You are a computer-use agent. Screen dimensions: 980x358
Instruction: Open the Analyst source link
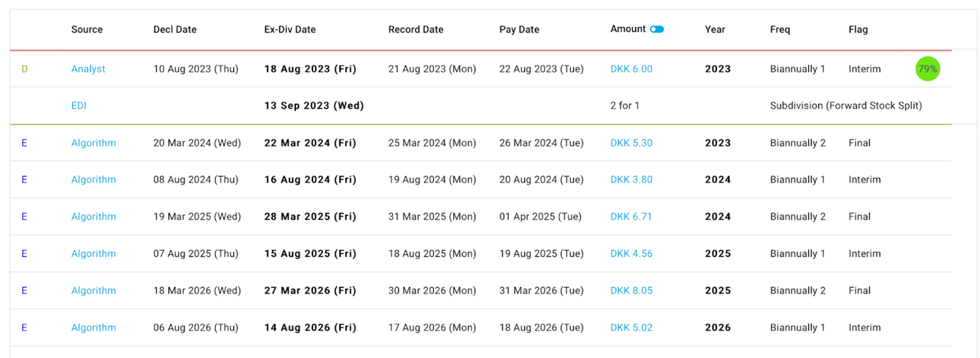[x=88, y=69]
